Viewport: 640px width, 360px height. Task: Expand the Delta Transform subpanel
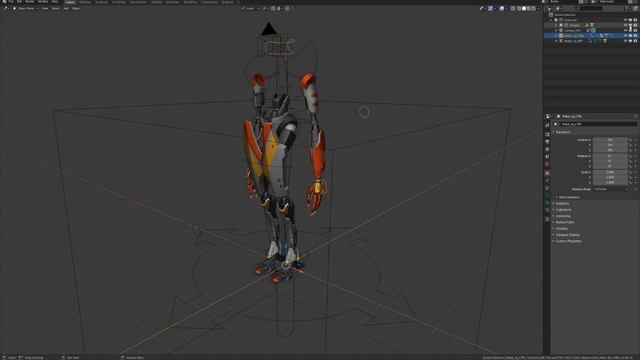click(568, 197)
